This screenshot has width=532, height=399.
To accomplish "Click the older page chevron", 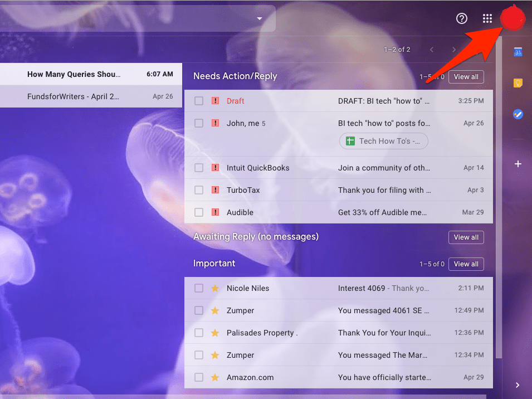I will pos(454,49).
